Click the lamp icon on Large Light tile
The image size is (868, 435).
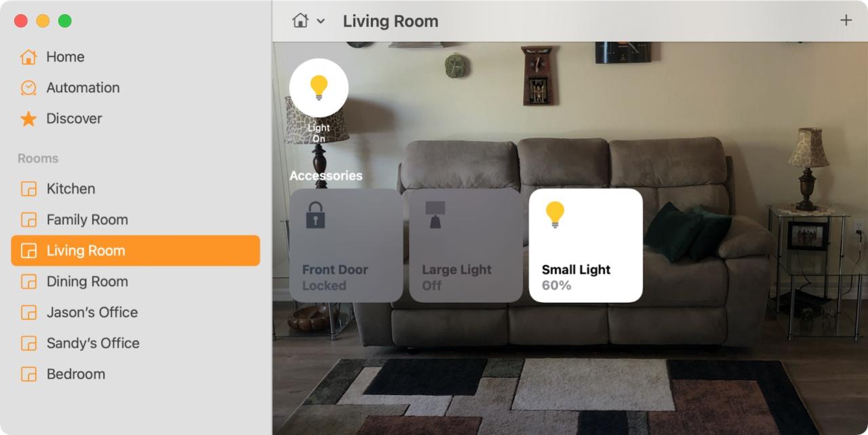pyautogui.click(x=435, y=215)
